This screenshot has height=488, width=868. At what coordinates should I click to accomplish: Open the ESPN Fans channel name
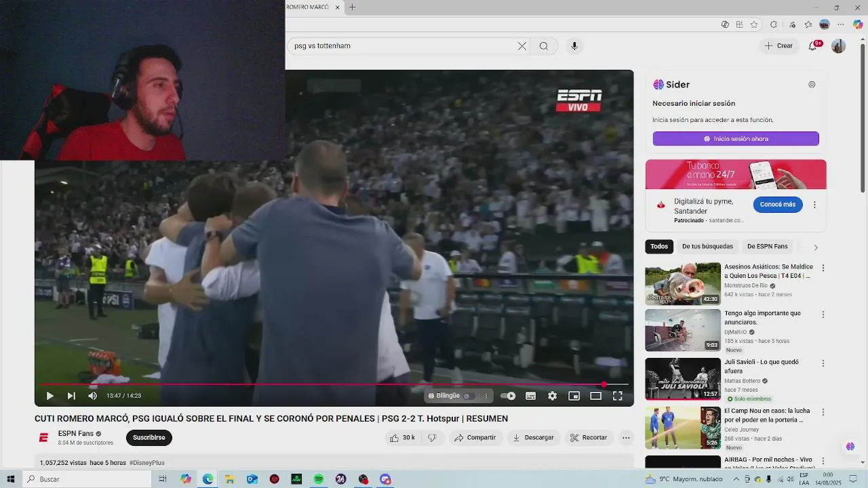pos(76,434)
